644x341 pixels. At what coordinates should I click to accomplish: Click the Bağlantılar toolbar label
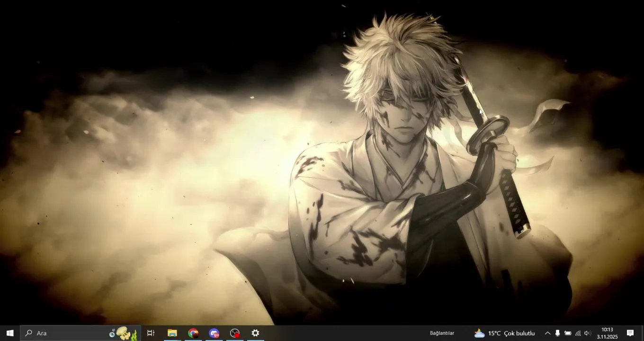(x=442, y=333)
